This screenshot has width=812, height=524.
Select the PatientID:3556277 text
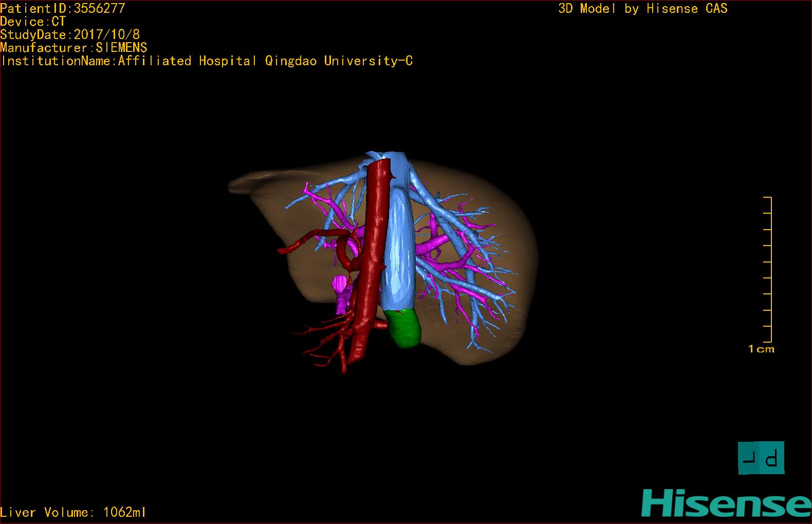pos(63,8)
